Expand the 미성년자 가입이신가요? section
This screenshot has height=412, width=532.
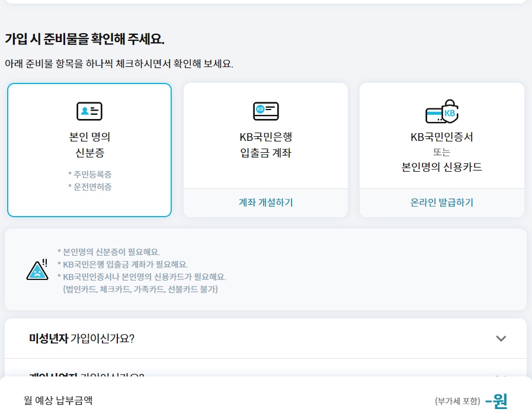pyautogui.click(x=265, y=339)
